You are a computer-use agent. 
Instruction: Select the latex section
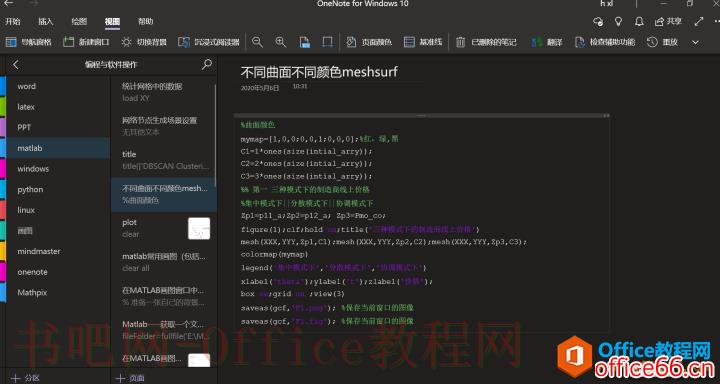coord(58,107)
